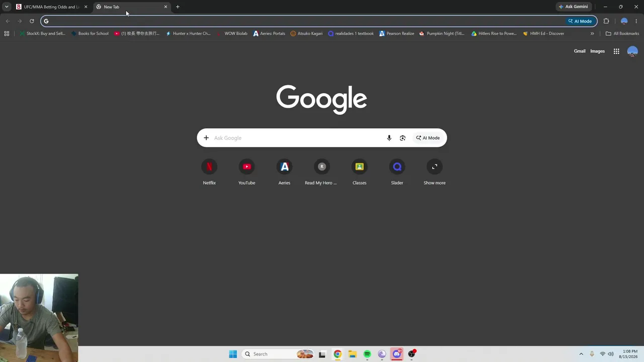Open the Windows Start menu
The height and width of the screenshot is (362, 644).
pos(233,354)
